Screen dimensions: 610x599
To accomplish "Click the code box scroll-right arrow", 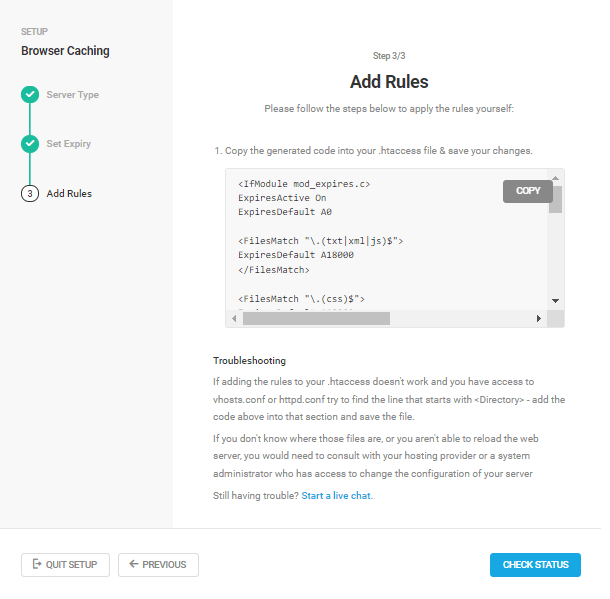I will coord(539,318).
